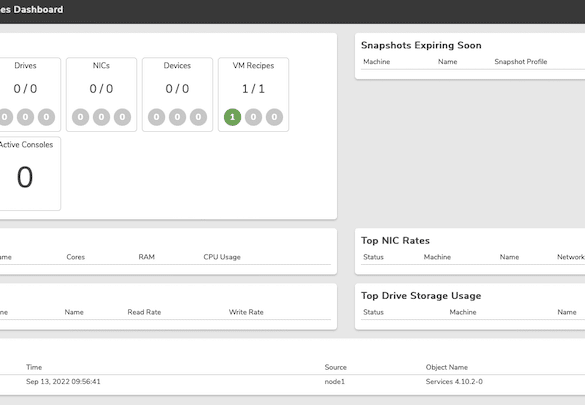The width and height of the screenshot is (585, 405).
Task: Open the NICs count card
Action: point(101,94)
